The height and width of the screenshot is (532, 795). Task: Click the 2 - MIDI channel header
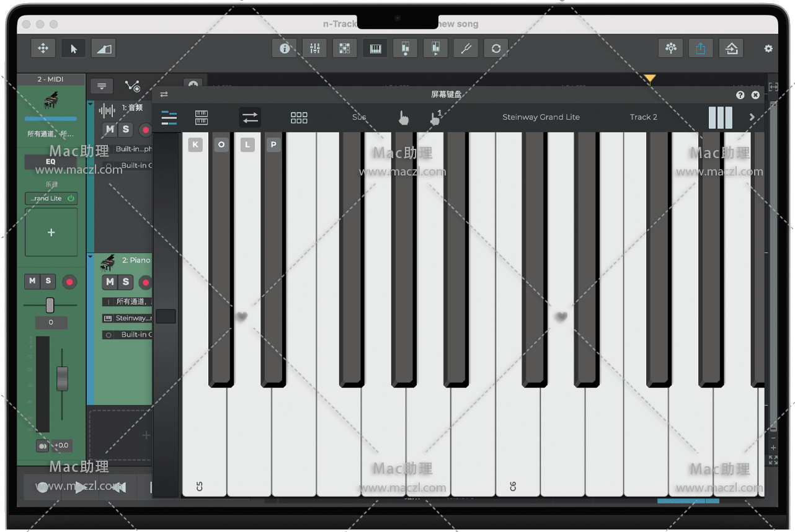[x=51, y=79]
